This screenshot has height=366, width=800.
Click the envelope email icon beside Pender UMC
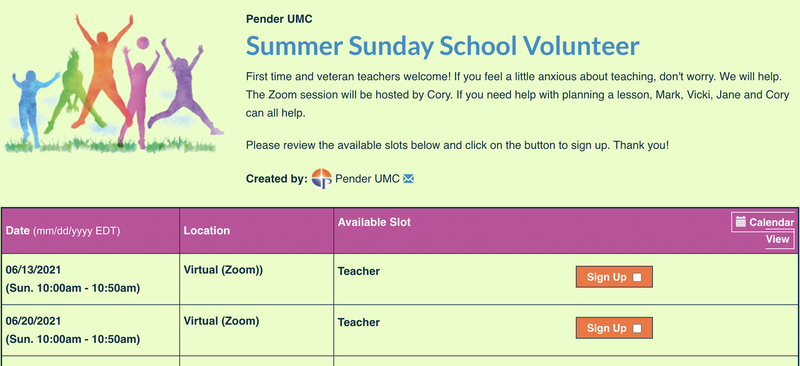coord(408,179)
